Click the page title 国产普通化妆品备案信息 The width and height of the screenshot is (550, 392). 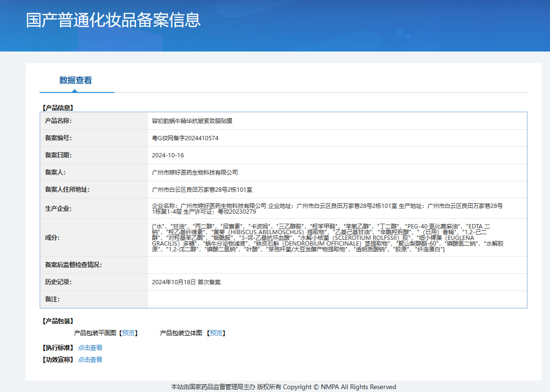(113, 20)
